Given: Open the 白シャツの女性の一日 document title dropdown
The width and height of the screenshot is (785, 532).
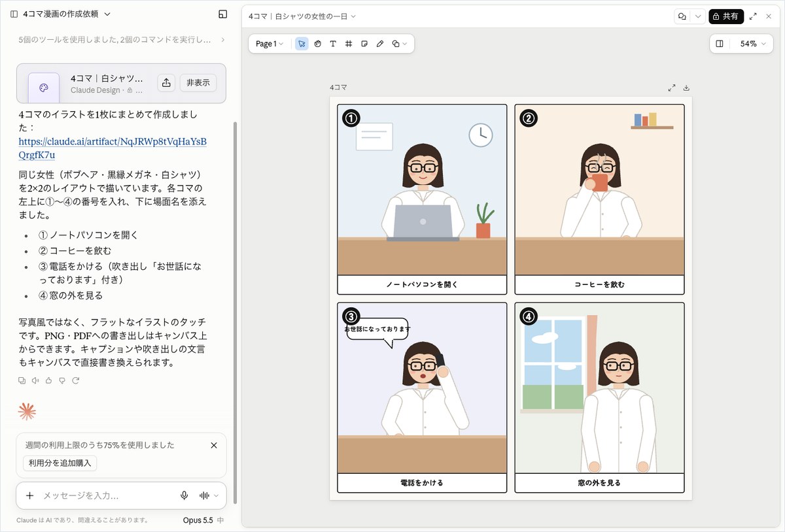Looking at the screenshot, I should click(x=302, y=16).
